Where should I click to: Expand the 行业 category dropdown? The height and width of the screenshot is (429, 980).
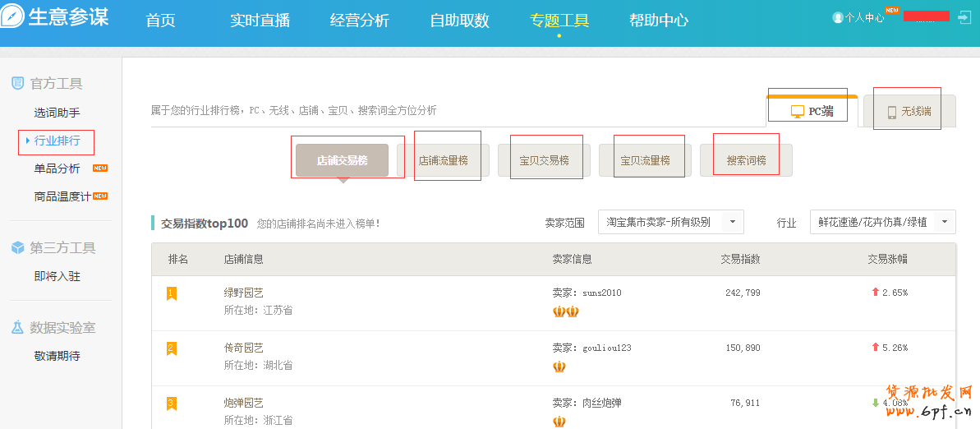tap(882, 222)
